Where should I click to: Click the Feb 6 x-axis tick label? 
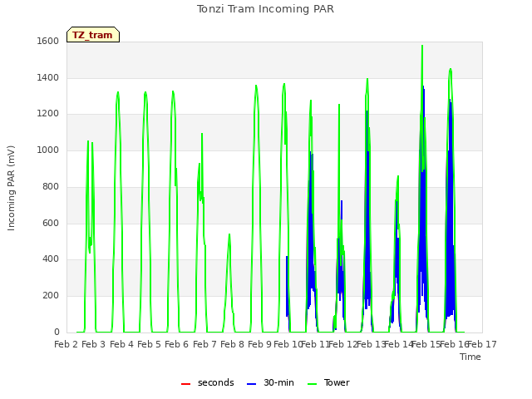click(x=176, y=344)
